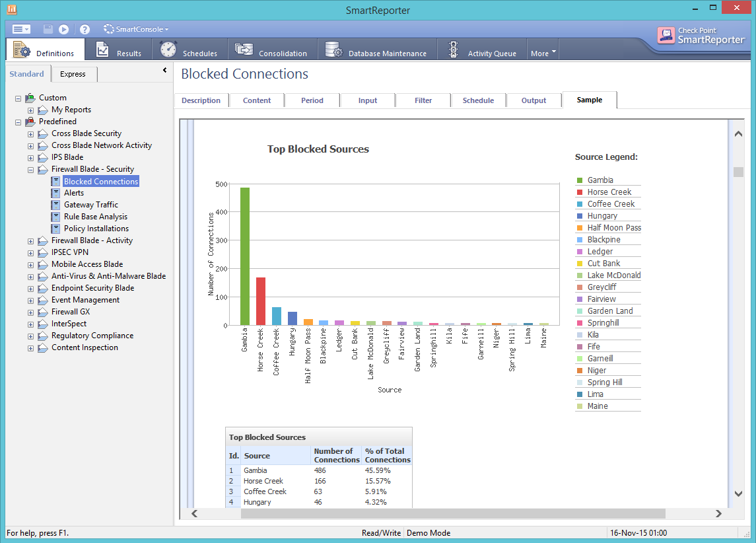Expand the IPSEC VPN folder
This screenshot has width=756, height=543.
[31, 253]
